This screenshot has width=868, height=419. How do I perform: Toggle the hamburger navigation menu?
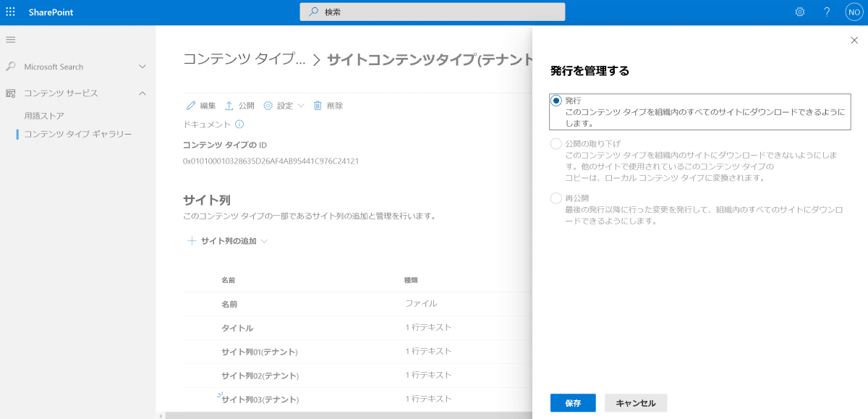coord(10,39)
